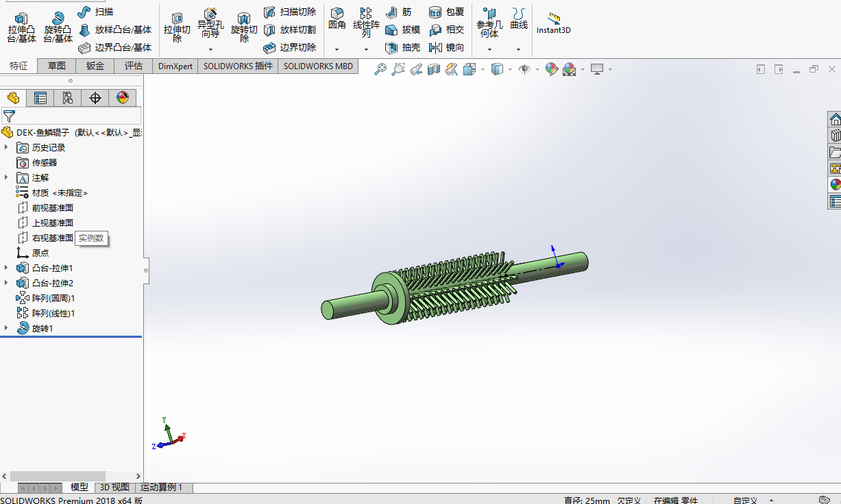Click the feature tree filter field
841x504 pixels.
click(x=71, y=116)
